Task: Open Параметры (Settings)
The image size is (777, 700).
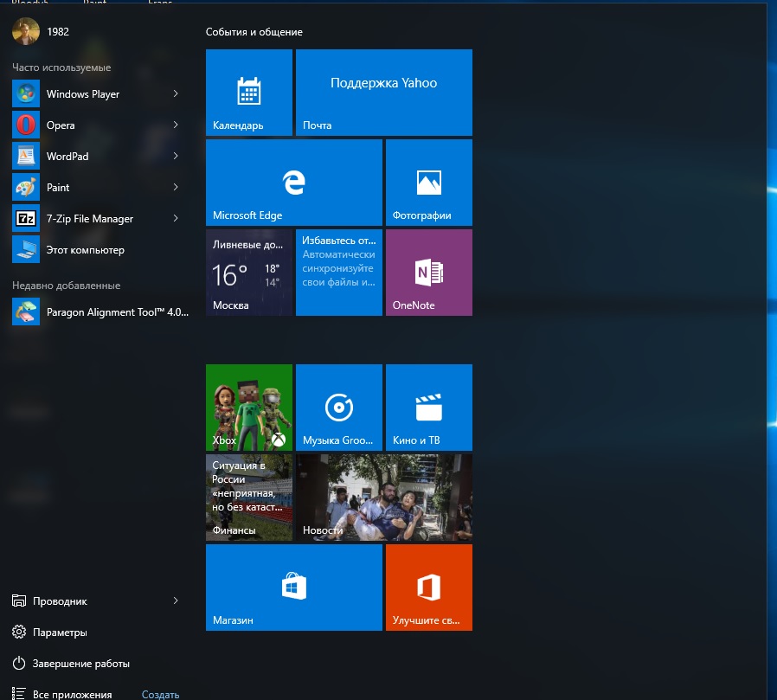Action: (60, 633)
